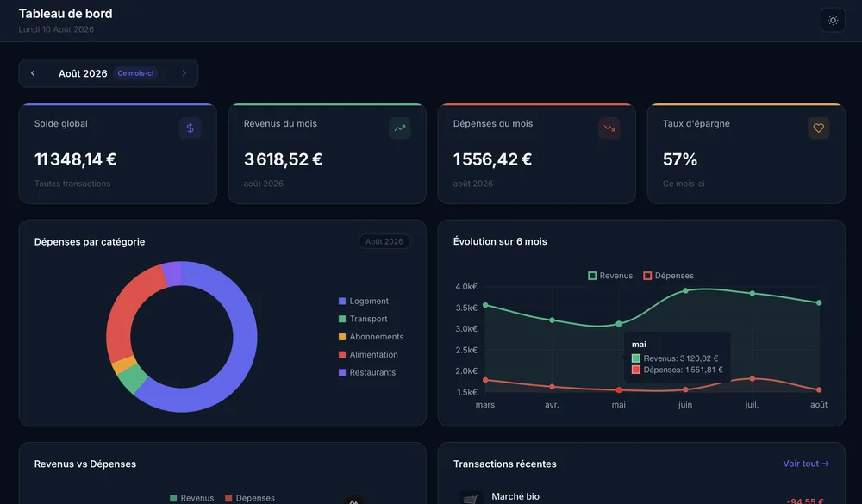Click the '57%' savings rate value
Screen dimensions: 862x504
coord(680,159)
